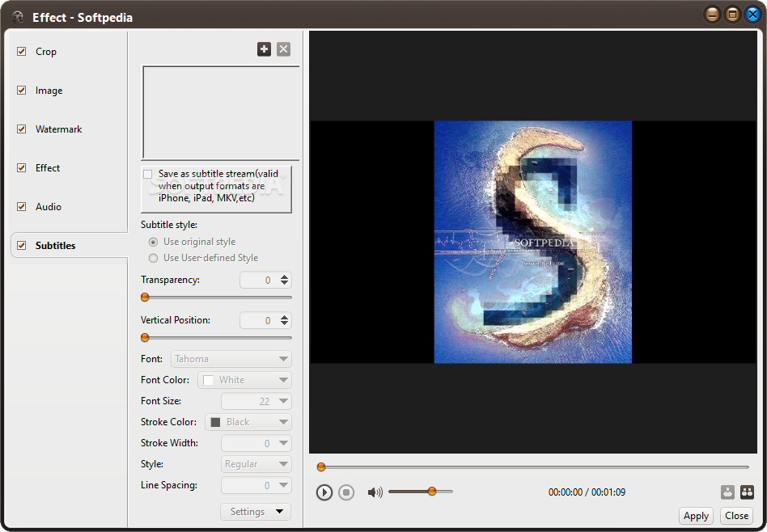Adjust the Transparency slider handle
Image resolution: width=767 pixels, height=532 pixels.
pyautogui.click(x=145, y=297)
